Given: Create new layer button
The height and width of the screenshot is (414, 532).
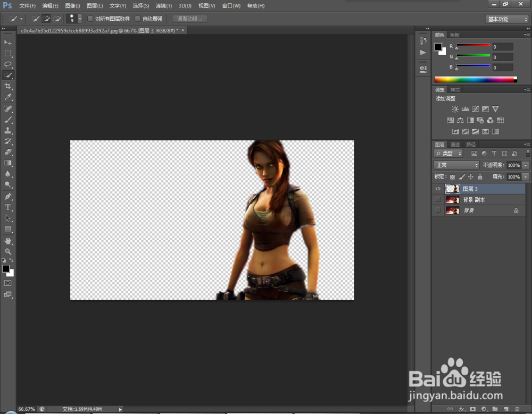Looking at the screenshot, I should [506, 409].
